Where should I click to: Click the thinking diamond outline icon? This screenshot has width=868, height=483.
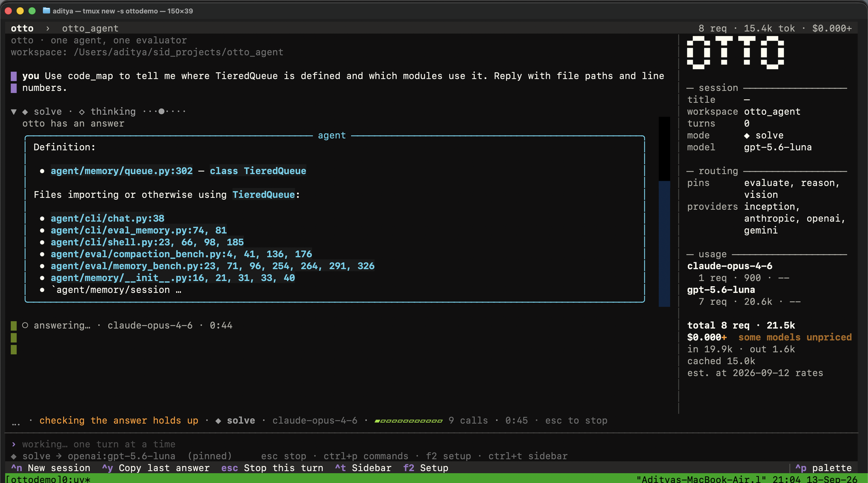tap(82, 112)
